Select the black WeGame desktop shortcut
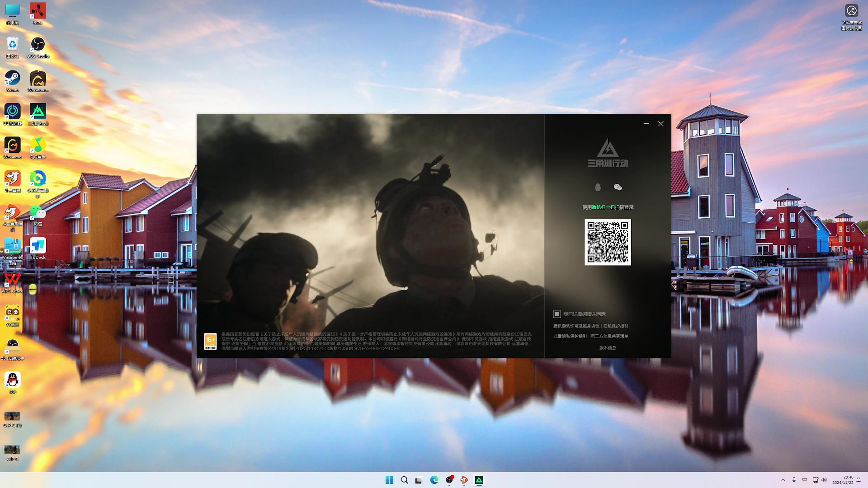The image size is (868, 488). tap(13, 148)
